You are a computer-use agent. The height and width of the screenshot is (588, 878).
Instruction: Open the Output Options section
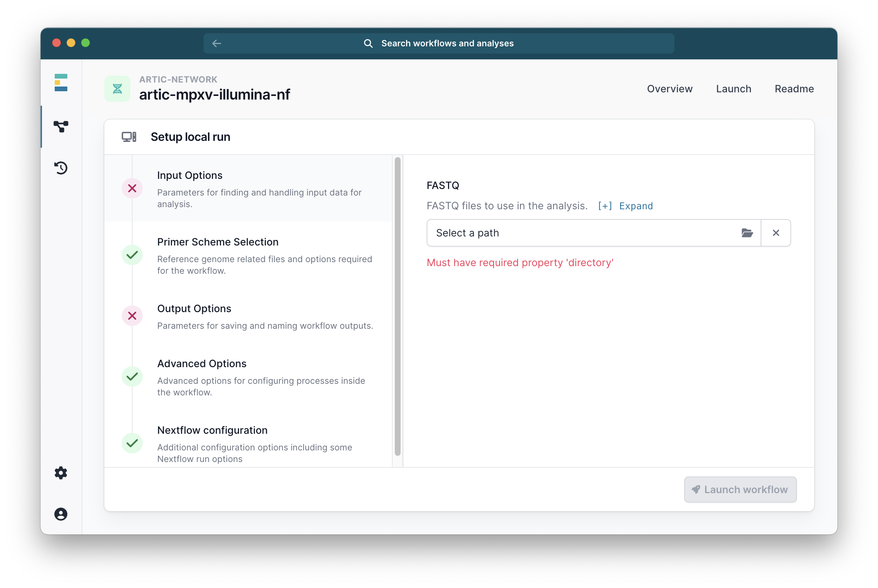point(248,316)
